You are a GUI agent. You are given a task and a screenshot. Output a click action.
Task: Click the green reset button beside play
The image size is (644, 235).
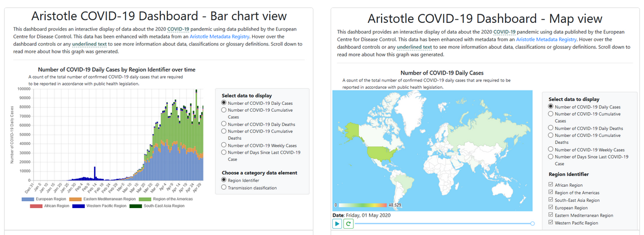tap(348, 224)
